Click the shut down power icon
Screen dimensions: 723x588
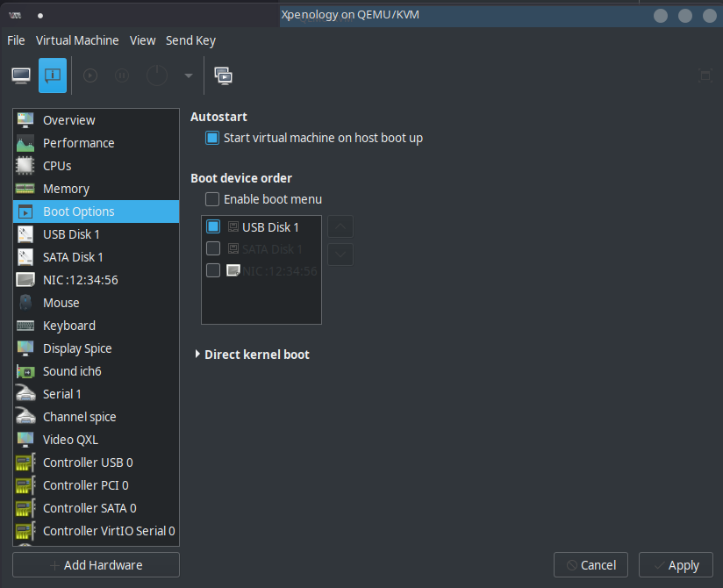(x=157, y=75)
